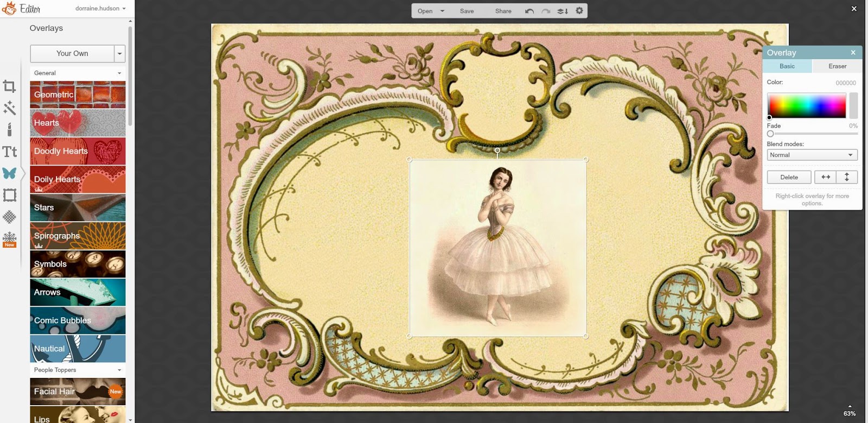Close the editor with the top-right X
868x423 pixels.
[x=854, y=9]
